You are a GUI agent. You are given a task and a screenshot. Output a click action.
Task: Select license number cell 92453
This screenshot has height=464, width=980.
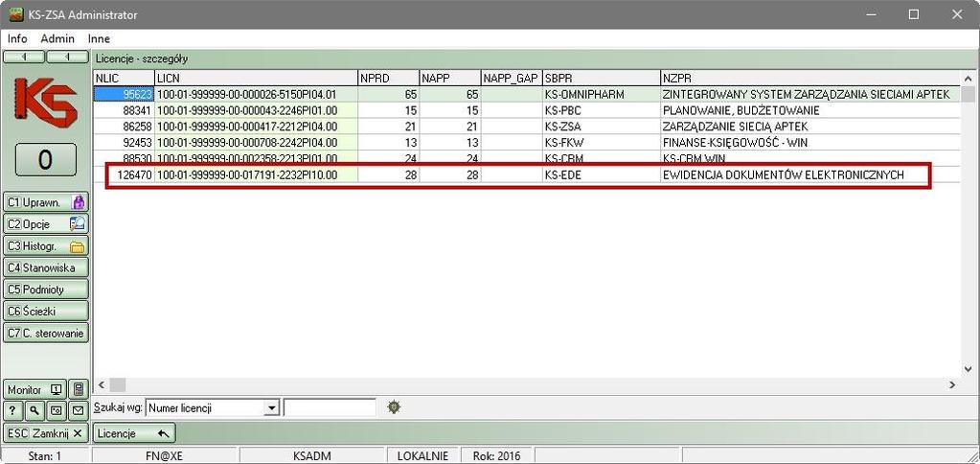click(124, 143)
